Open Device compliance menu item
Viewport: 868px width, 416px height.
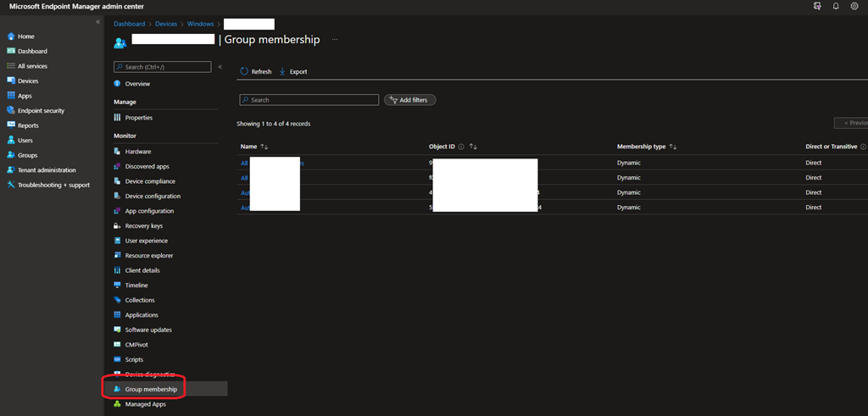[x=150, y=181]
